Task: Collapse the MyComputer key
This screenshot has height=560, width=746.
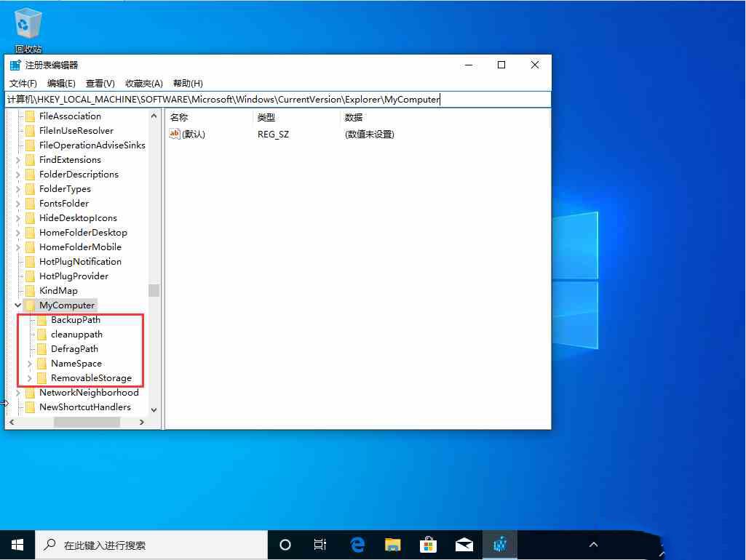Action: [18, 305]
